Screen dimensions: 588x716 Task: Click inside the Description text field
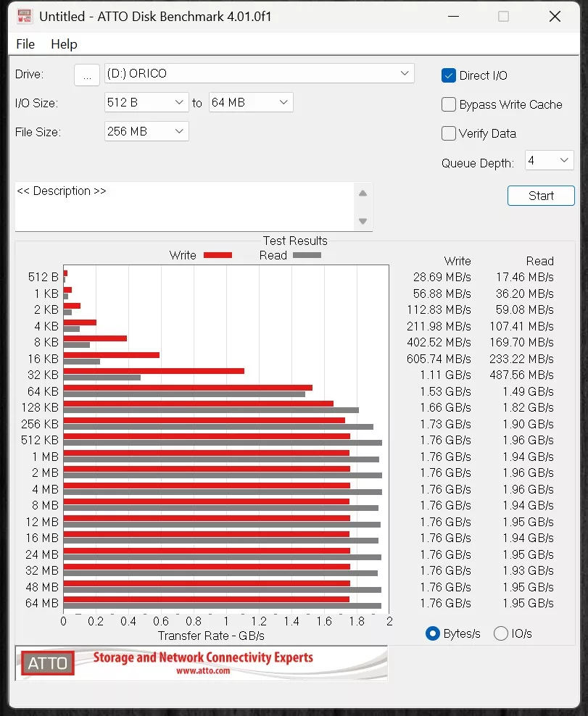click(181, 207)
